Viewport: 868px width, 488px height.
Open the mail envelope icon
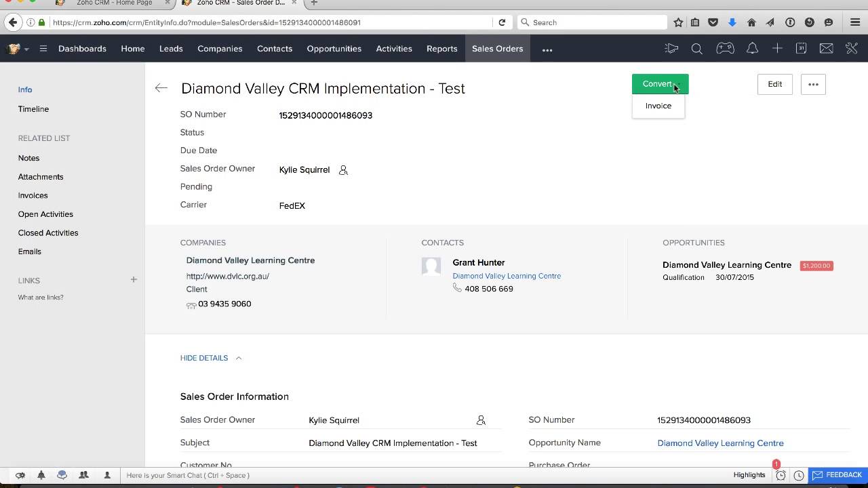(x=826, y=48)
